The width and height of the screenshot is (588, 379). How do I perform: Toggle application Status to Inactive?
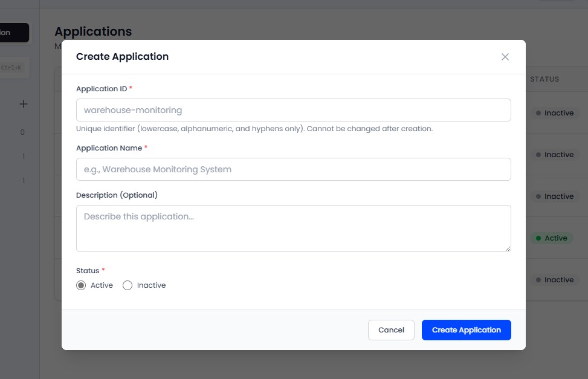coord(128,285)
